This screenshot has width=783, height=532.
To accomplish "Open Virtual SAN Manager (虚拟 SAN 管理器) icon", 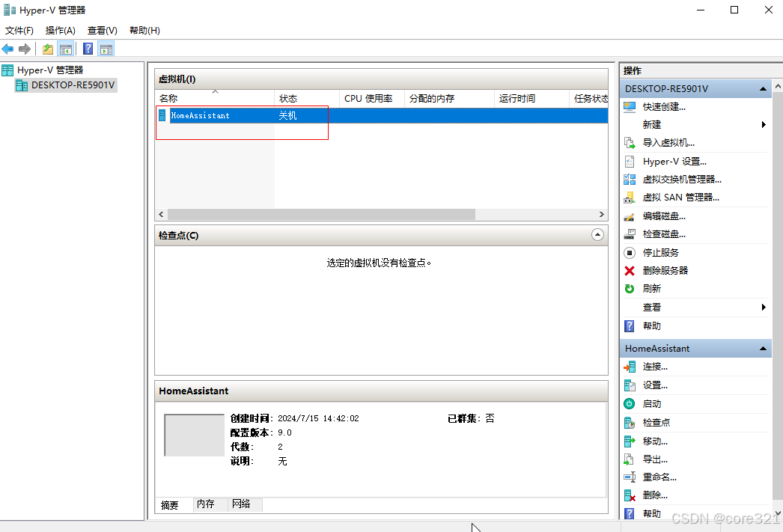I will 630,198.
